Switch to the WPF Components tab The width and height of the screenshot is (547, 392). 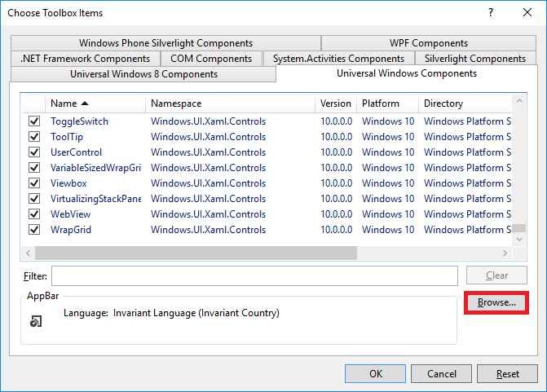pos(428,43)
